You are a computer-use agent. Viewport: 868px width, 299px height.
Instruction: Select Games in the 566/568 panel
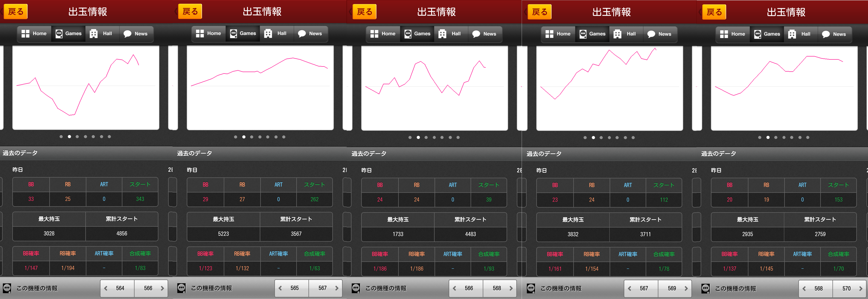point(417,34)
